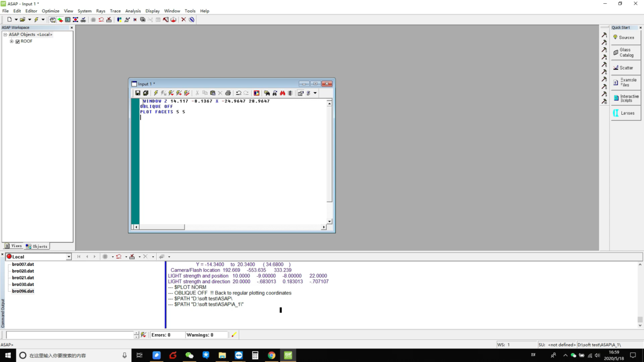Image resolution: width=644 pixels, height=362 pixels.
Task: Click the topmost hammer icon in right vertical strip
Action: (x=604, y=35)
